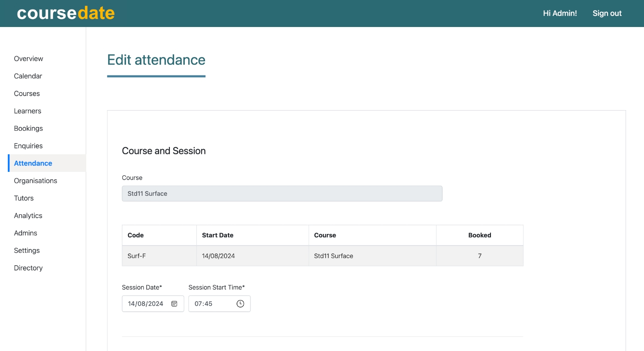The image size is (644, 351).
Task: Open the Overview page in sidebar
Action: coord(28,59)
